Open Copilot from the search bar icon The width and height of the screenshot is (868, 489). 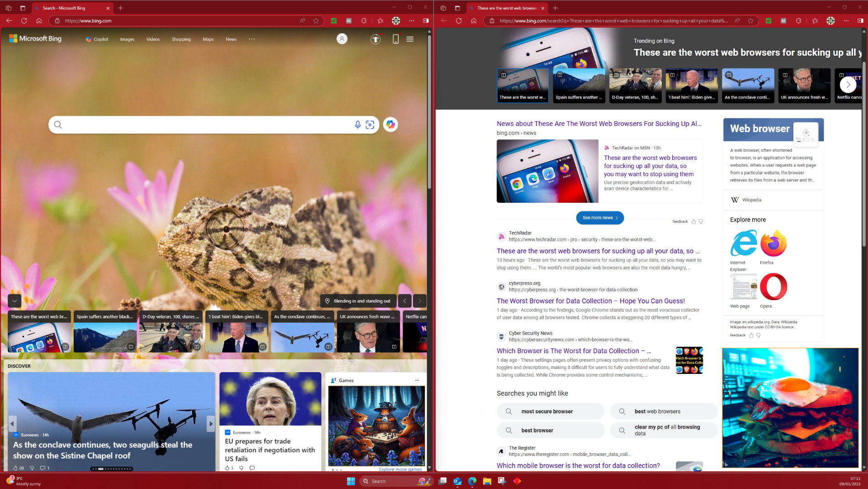[x=390, y=125]
